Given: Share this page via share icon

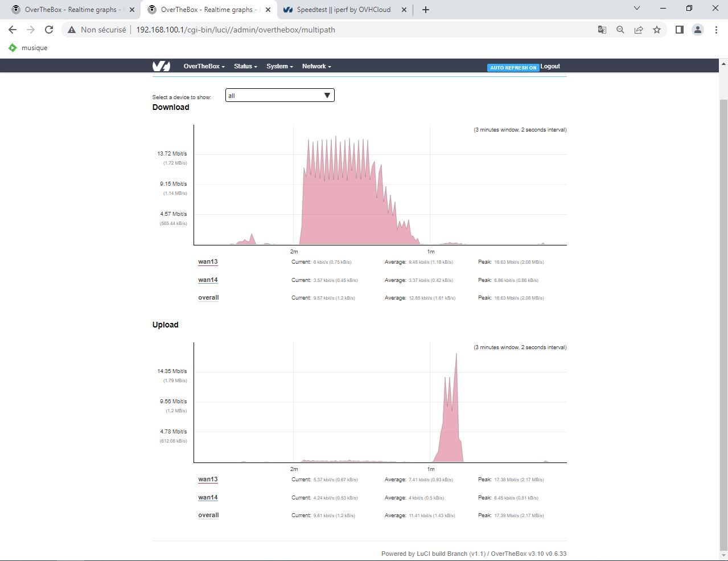Looking at the screenshot, I should pos(639,30).
